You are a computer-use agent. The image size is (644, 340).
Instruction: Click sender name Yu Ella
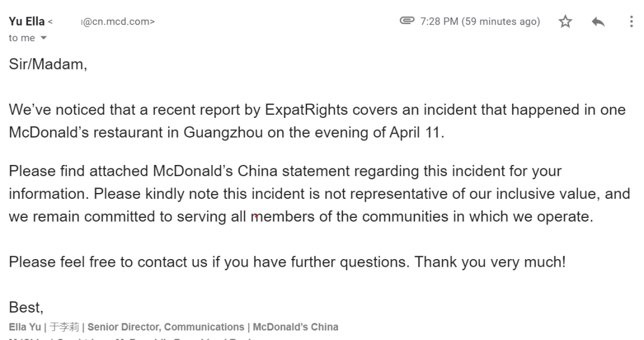pos(26,22)
